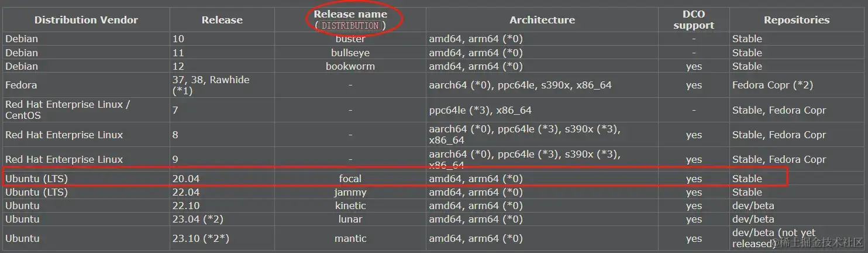Image resolution: width=868 pixels, height=253 pixels.
Task: Click the "jammy" release name cell
Action: pos(350,192)
